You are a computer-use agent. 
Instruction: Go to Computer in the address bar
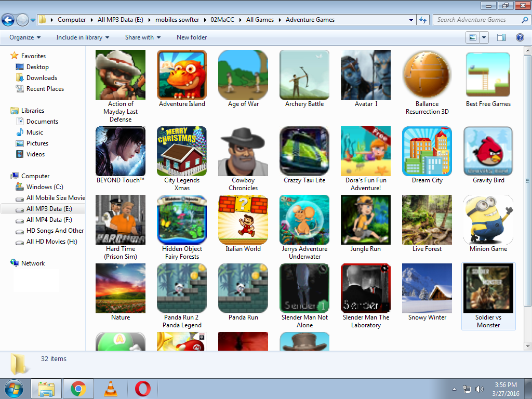click(72, 20)
